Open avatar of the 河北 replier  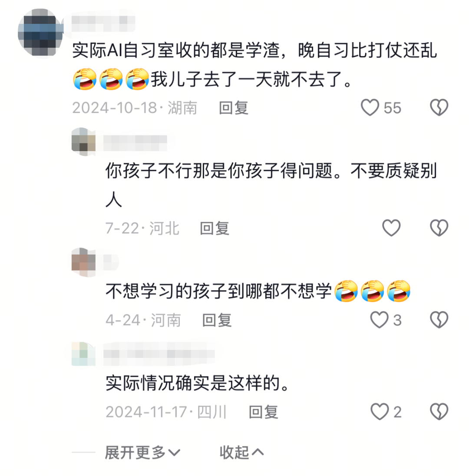click(83, 142)
